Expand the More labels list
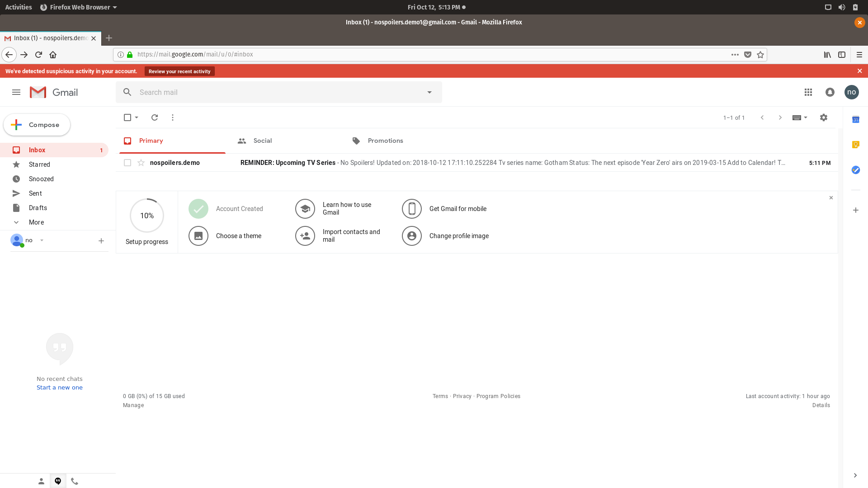The height and width of the screenshot is (488, 868). click(x=36, y=222)
